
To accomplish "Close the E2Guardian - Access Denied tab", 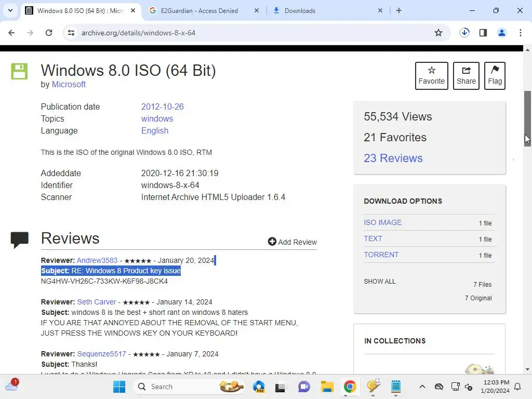I will (257, 10).
